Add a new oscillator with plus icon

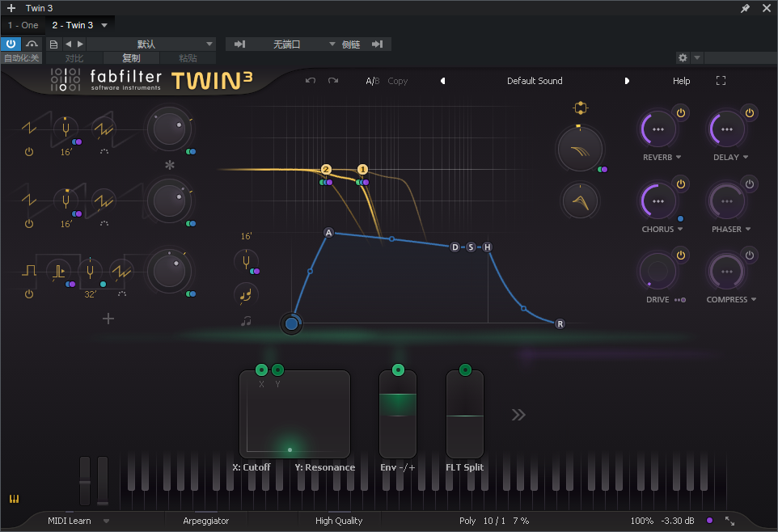coord(108,319)
